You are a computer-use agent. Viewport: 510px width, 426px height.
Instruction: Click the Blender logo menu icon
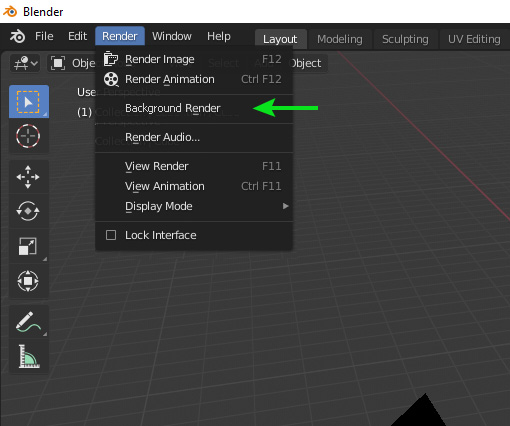[17, 36]
